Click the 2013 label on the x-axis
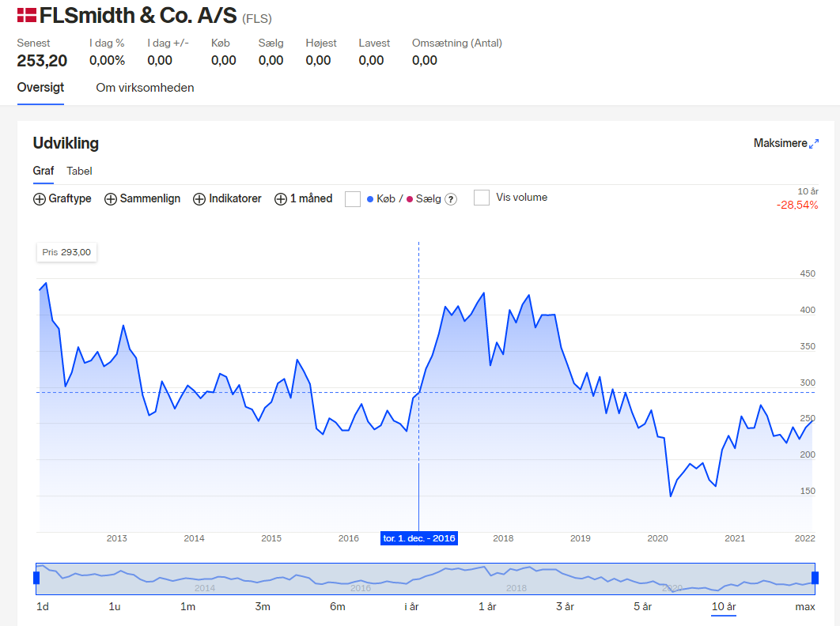 pos(117,538)
